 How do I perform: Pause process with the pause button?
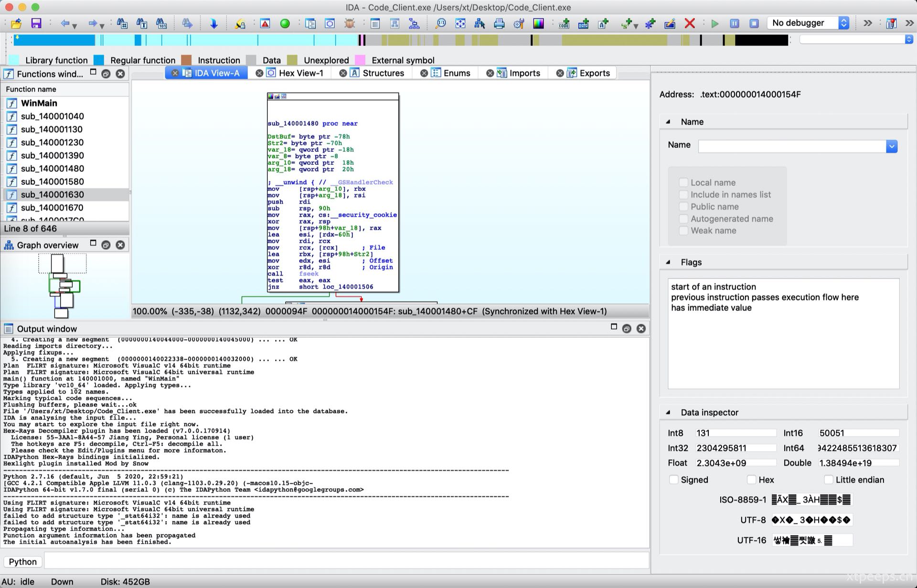[x=735, y=23]
